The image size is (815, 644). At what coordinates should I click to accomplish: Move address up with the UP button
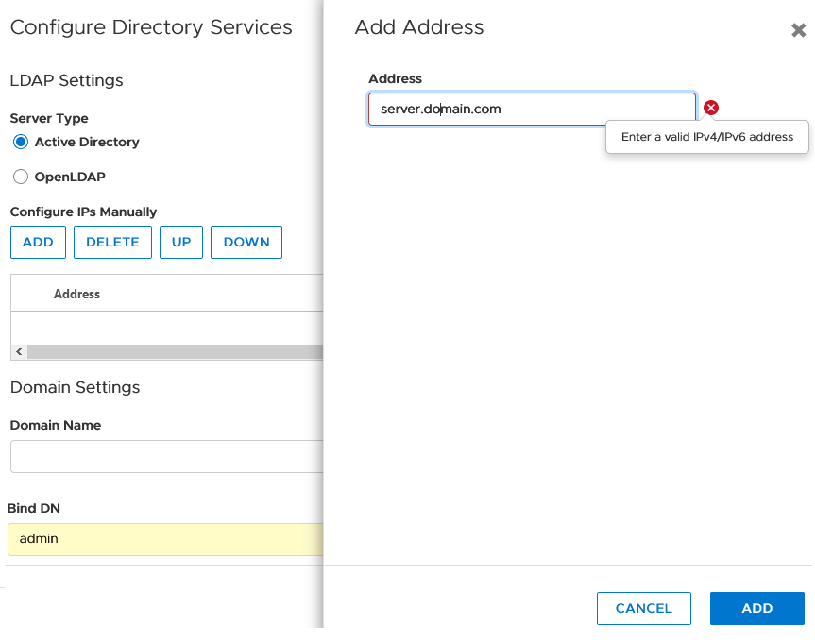(181, 242)
